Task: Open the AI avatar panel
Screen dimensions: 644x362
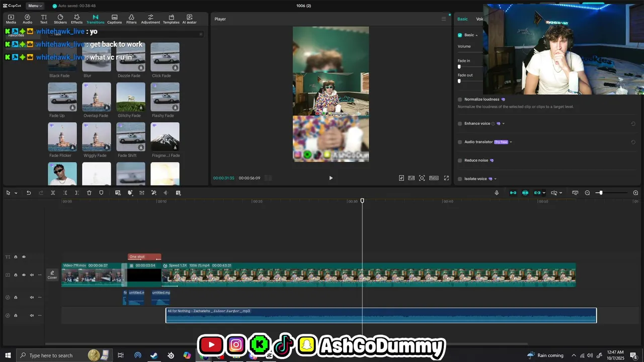Action: tap(189, 19)
